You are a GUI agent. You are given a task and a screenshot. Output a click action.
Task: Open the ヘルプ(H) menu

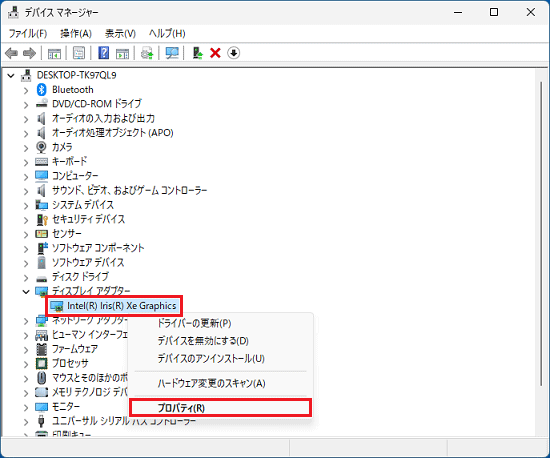tap(167, 34)
